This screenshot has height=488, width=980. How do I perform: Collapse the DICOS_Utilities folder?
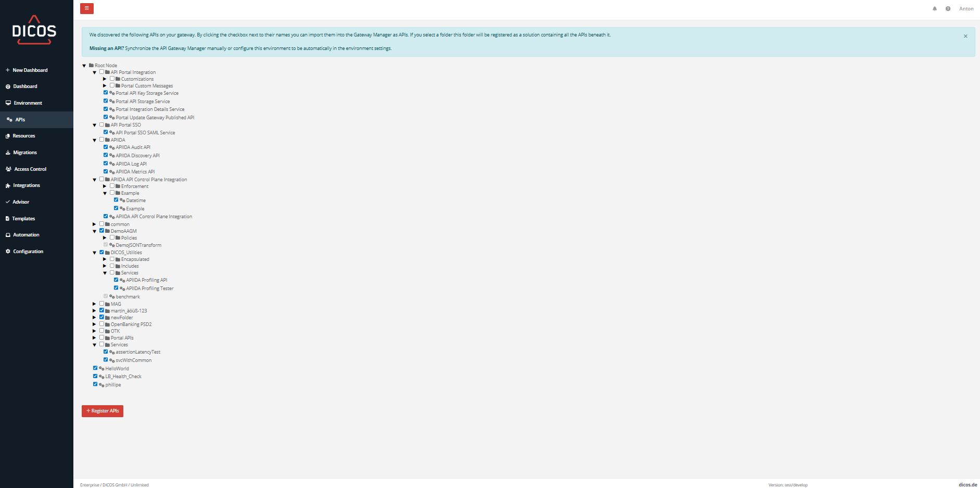(x=94, y=253)
